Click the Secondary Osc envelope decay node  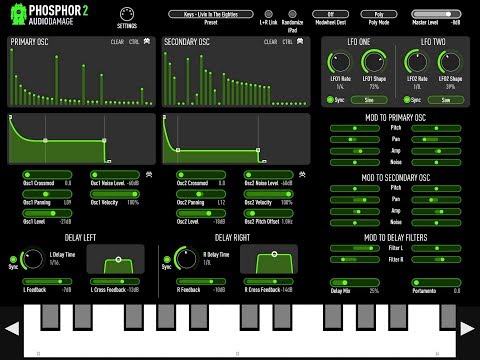pos(178,150)
